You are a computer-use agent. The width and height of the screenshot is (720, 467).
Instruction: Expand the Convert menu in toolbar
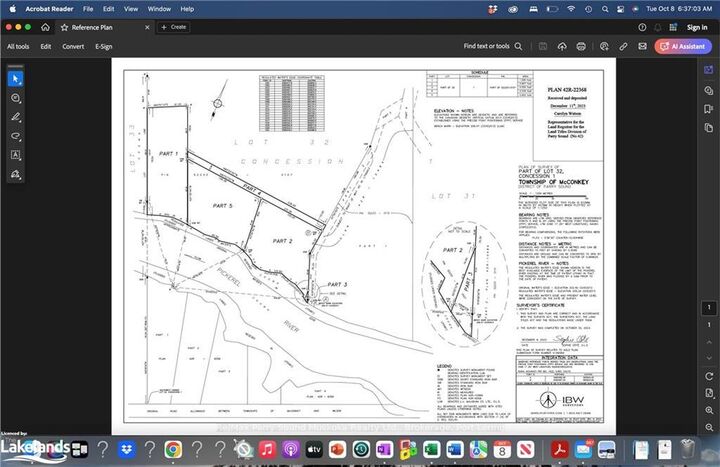73,46
